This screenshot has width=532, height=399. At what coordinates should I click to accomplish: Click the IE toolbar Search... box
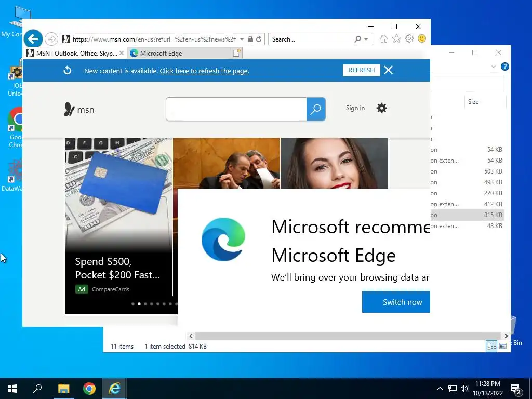click(311, 39)
